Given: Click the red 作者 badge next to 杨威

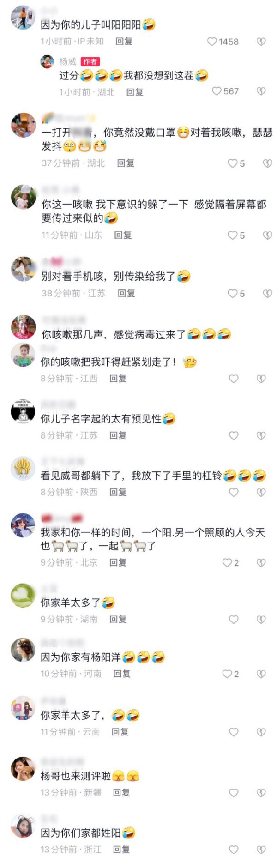Looking at the screenshot, I should 90,61.
